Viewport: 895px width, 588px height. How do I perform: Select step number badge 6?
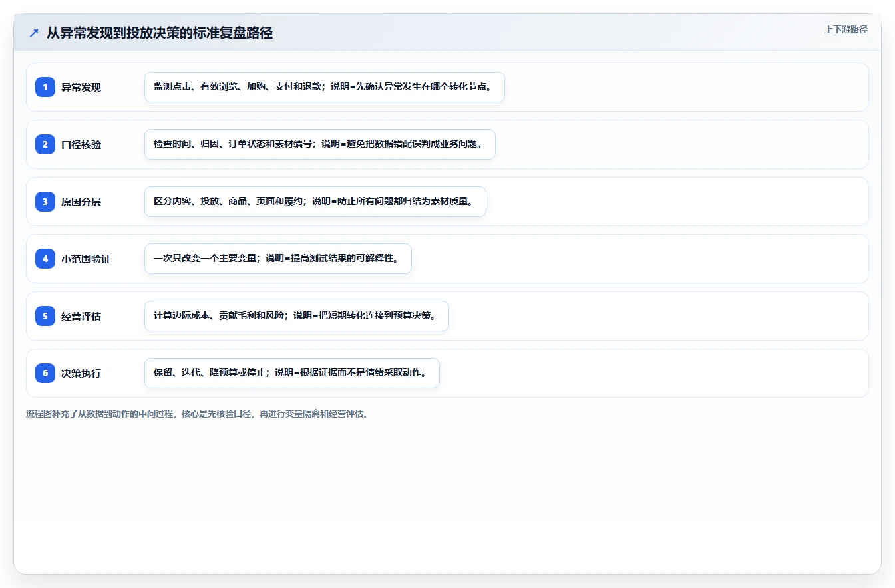point(45,373)
